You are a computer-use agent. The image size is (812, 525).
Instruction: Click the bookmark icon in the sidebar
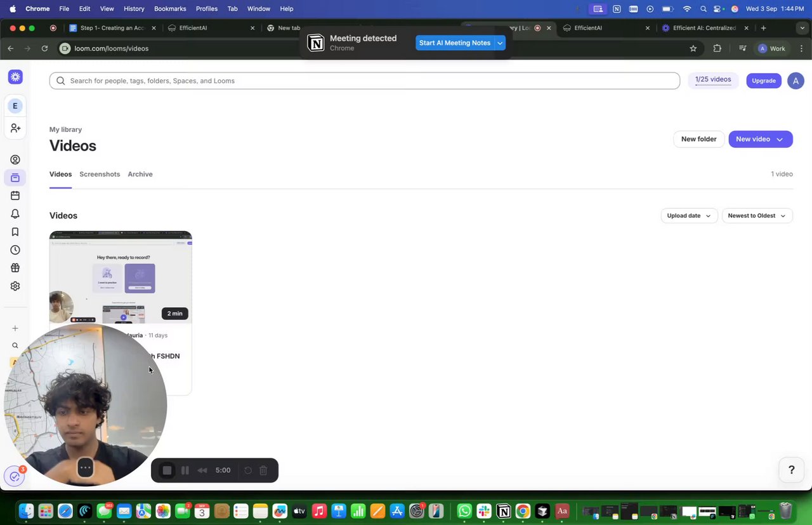coord(15,232)
